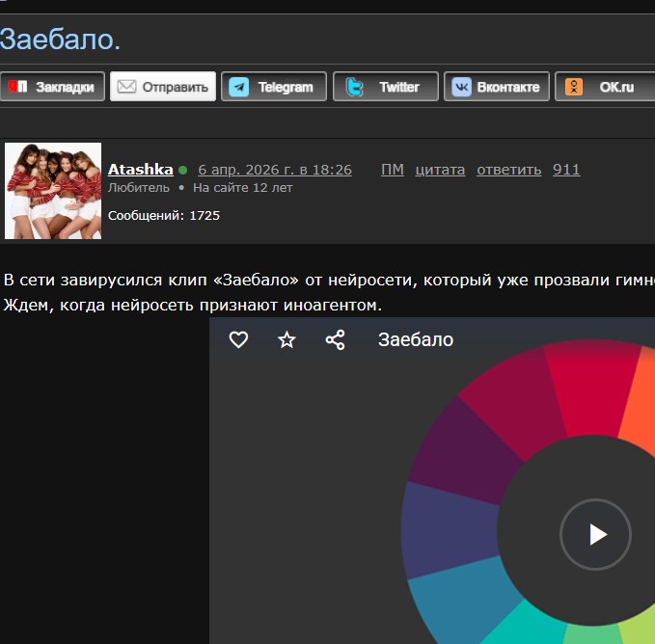The height and width of the screenshot is (644, 655).
Task: Quote the post with цитата link
Action: click(x=440, y=170)
